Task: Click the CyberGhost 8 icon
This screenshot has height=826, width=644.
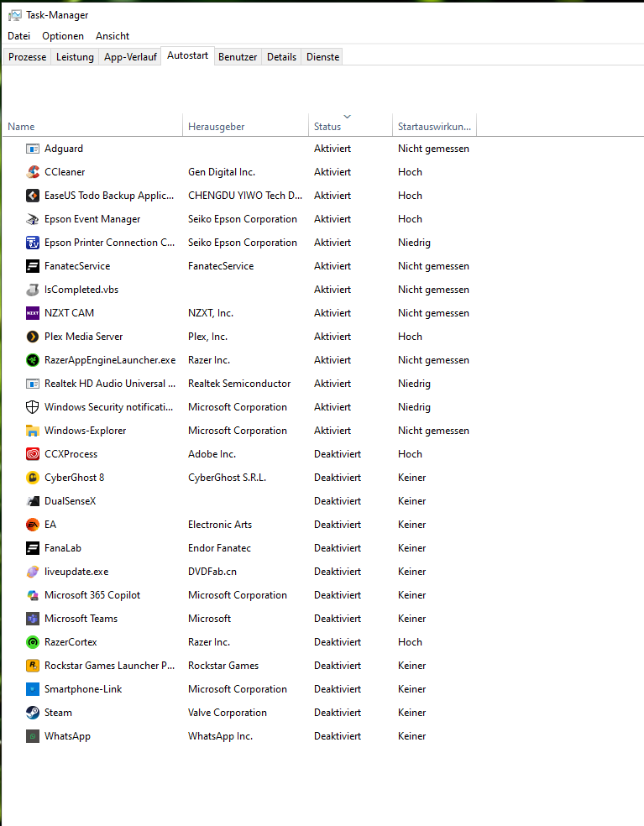Action: coord(33,478)
